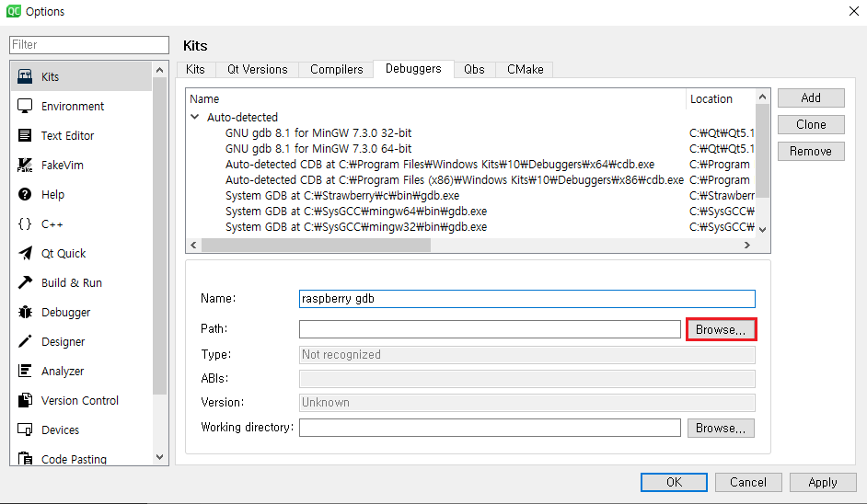Select Auto-detected CDB x64 cdb.exe entry
867x504 pixels.
click(x=440, y=164)
